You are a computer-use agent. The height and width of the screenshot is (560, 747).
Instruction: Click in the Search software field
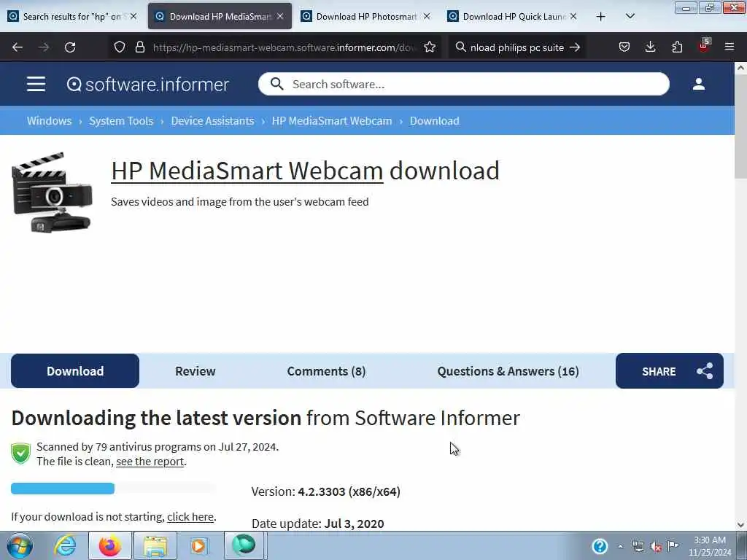(463, 85)
